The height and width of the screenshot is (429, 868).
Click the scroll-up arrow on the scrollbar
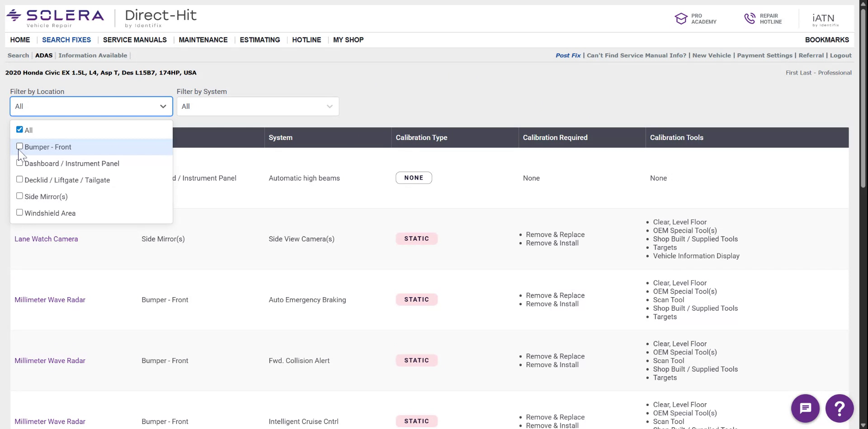tap(863, 3)
